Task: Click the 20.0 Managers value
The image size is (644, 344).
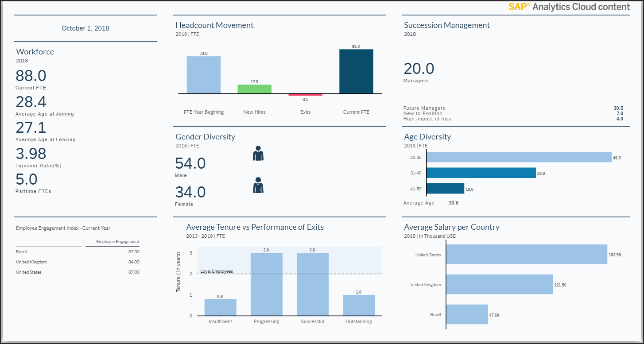Action: coord(419,69)
